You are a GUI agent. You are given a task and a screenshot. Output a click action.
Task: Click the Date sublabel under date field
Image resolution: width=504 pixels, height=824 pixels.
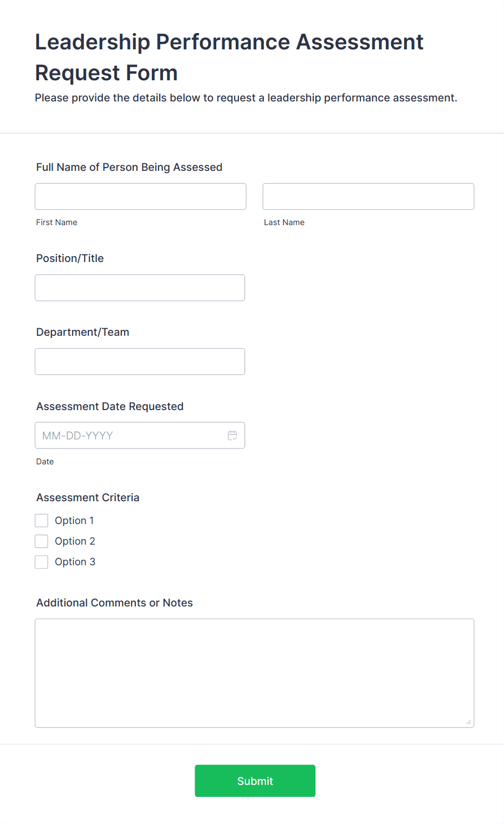click(x=45, y=462)
